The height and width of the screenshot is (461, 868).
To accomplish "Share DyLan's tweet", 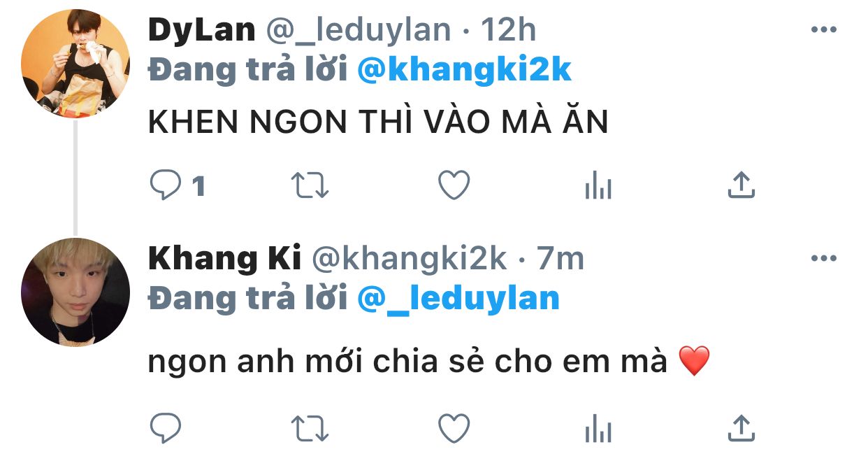I will click(x=741, y=185).
